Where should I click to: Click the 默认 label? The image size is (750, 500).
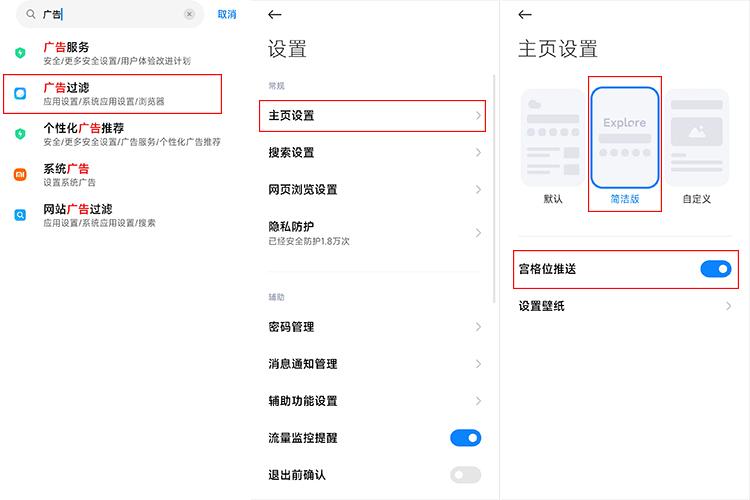553,199
